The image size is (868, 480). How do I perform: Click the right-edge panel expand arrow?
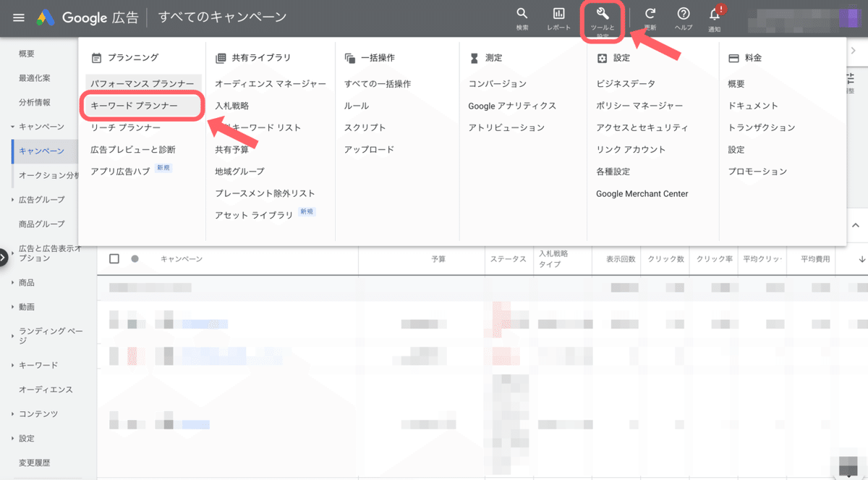pyautogui.click(x=855, y=51)
